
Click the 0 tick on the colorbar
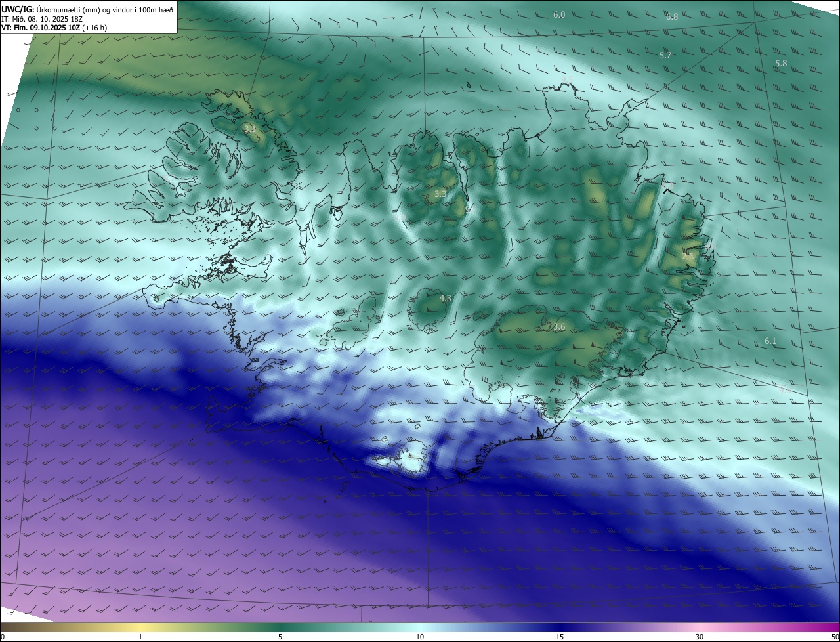(3, 637)
